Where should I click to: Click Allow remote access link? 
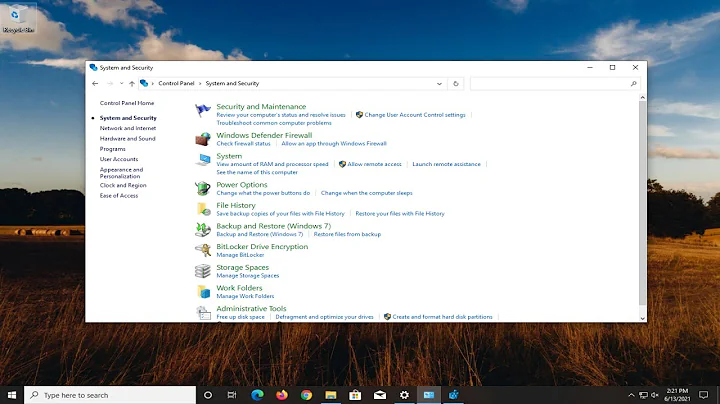[x=374, y=164]
